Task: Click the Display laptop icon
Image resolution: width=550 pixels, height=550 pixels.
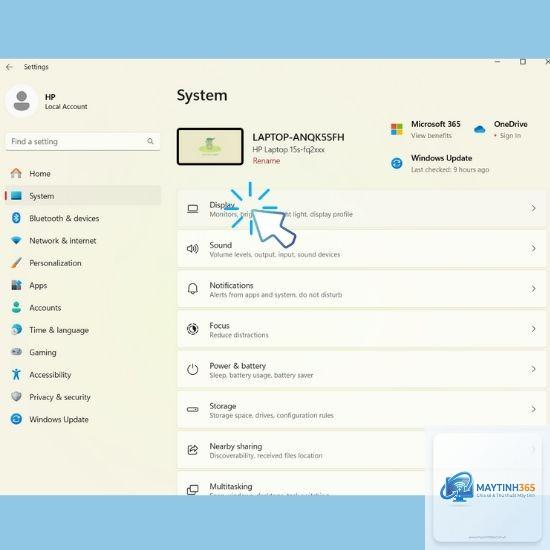Action: pos(193,209)
